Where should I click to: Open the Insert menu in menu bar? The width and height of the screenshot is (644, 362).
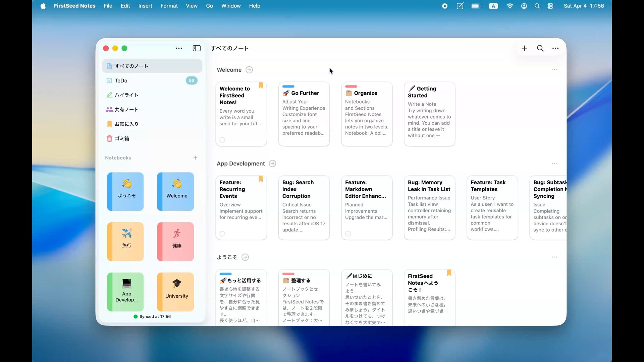pyautogui.click(x=145, y=6)
